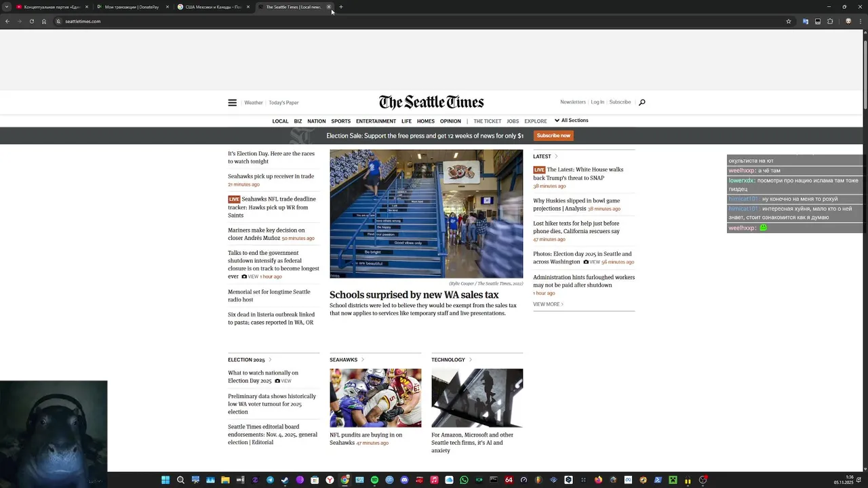The width and height of the screenshot is (868, 488).
Task: Open the school stairway lead photo
Action: 426,213
